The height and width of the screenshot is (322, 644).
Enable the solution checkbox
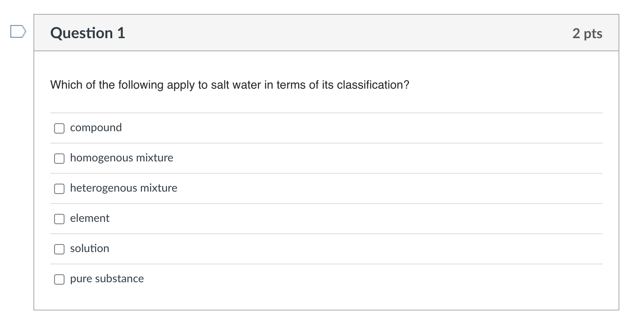(x=59, y=249)
